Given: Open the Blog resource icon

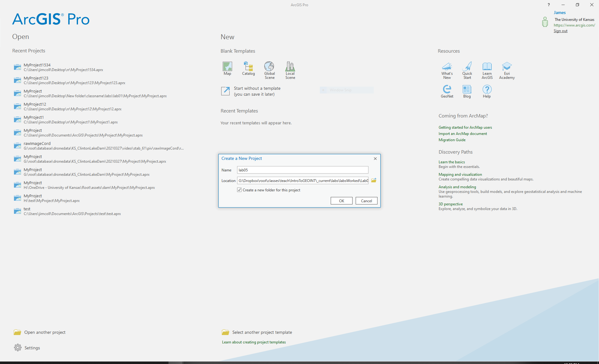Looking at the screenshot, I should [x=467, y=89].
